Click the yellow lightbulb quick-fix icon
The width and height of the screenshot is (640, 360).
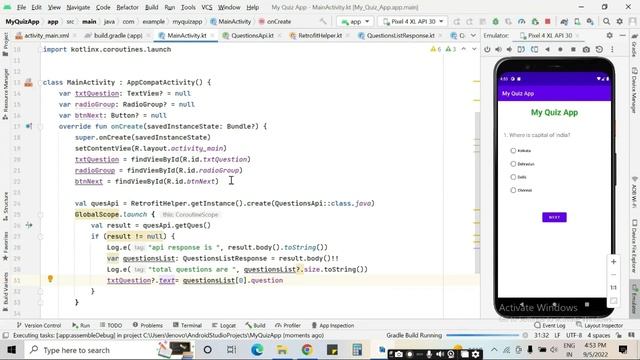tap(50, 279)
